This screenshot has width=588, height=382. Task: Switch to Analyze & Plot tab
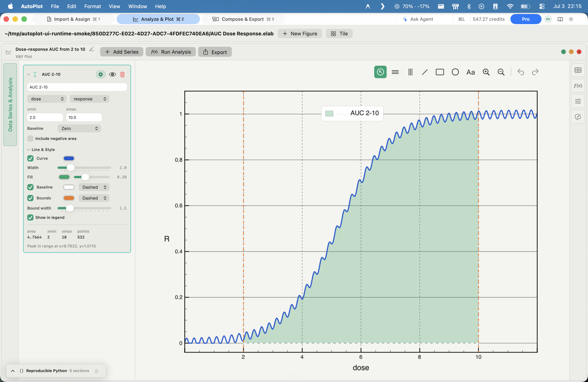tap(158, 19)
